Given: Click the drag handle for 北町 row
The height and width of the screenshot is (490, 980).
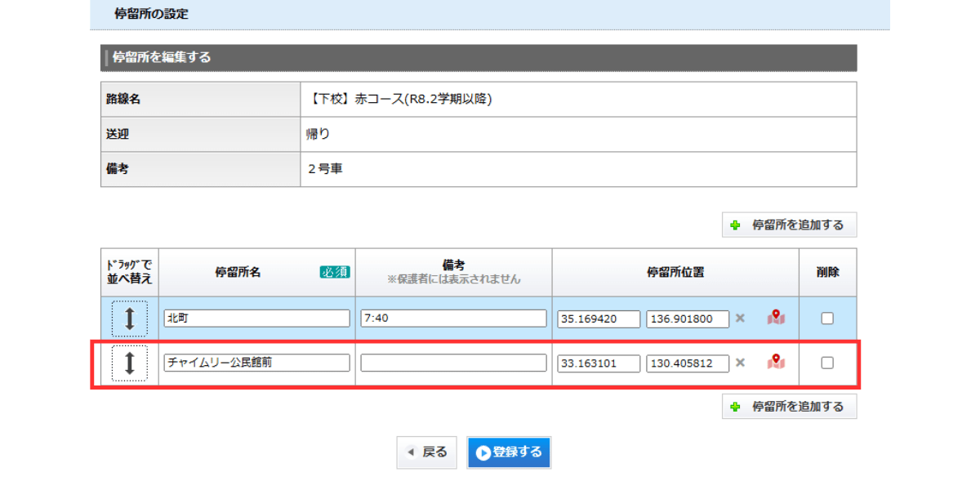Looking at the screenshot, I should [129, 318].
